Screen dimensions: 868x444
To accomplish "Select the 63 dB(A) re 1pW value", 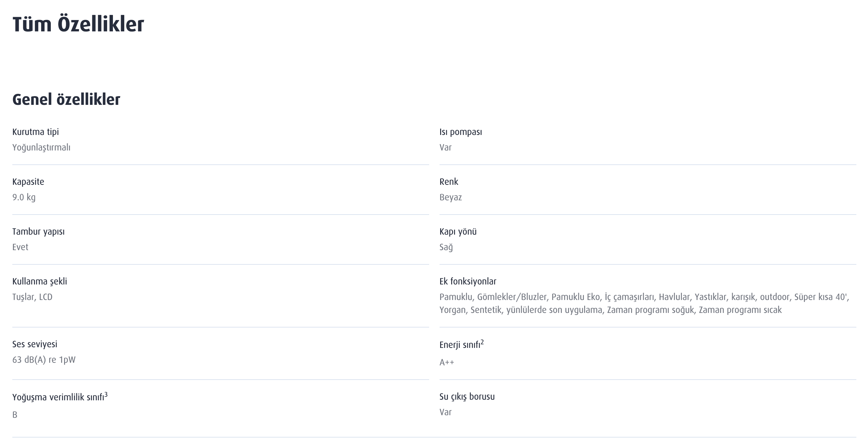I will [44, 360].
